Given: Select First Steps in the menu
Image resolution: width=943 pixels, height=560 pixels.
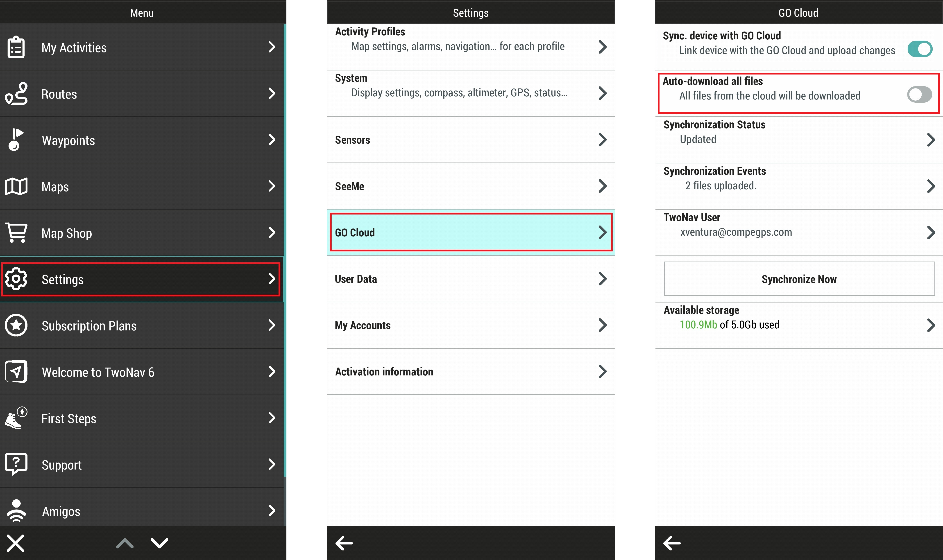Looking at the screenshot, I should click(142, 418).
